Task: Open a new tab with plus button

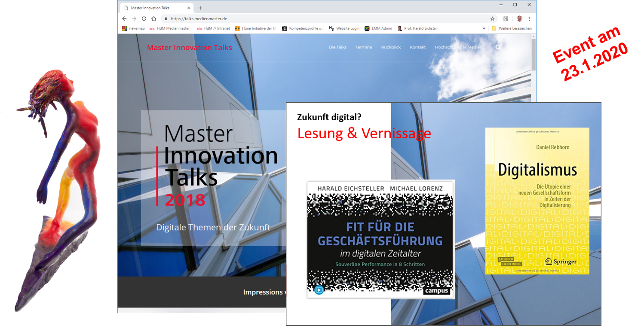Action: [200, 8]
